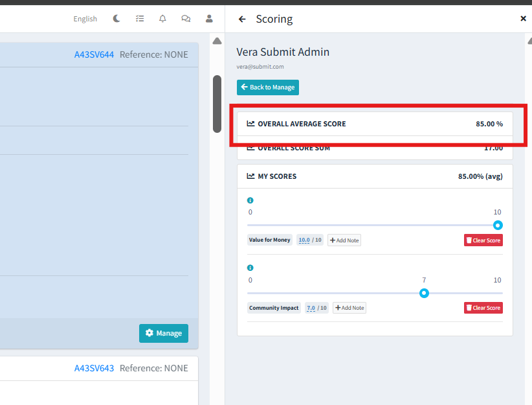Open submission A43SV643 link

pyautogui.click(x=94, y=368)
